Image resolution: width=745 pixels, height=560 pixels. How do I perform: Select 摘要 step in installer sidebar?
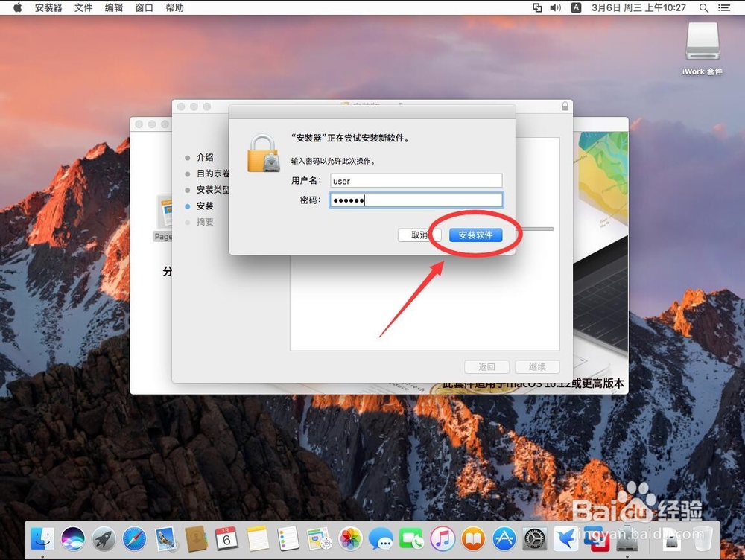point(205,222)
